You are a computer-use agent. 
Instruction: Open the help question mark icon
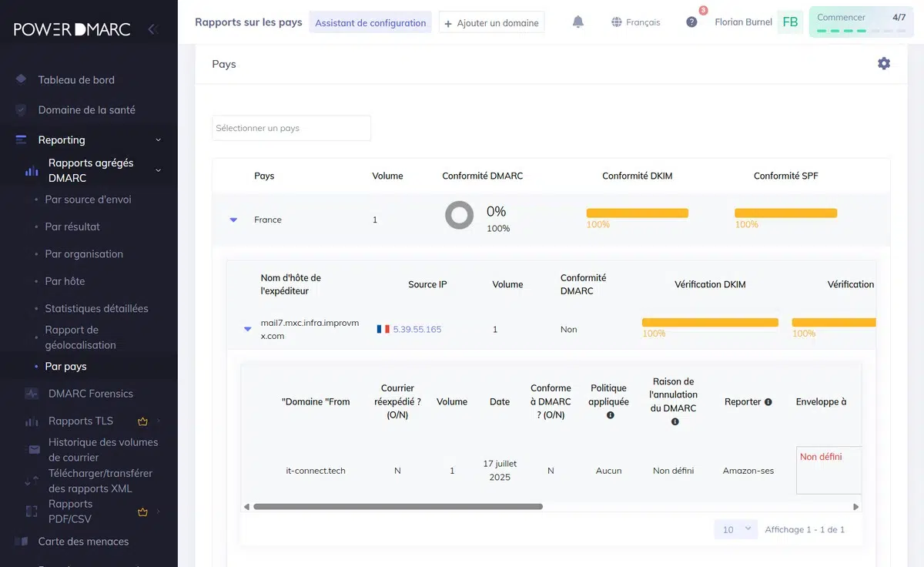[691, 22]
